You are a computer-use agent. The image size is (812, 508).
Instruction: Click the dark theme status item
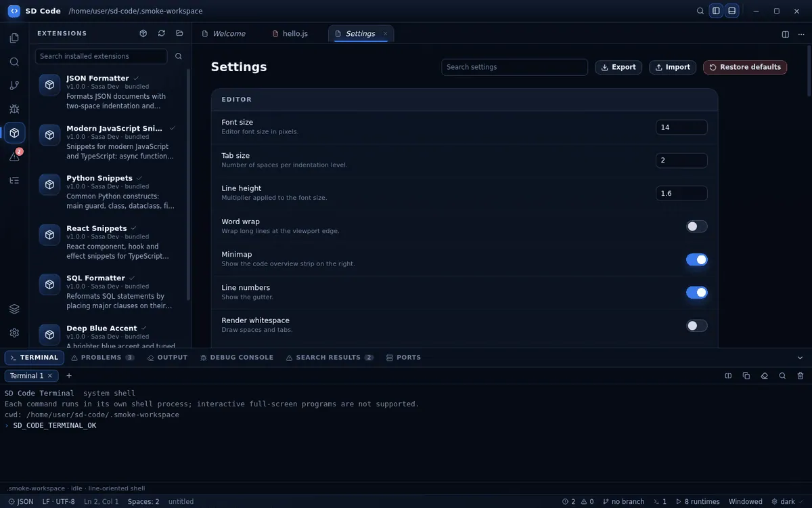coord(788,502)
